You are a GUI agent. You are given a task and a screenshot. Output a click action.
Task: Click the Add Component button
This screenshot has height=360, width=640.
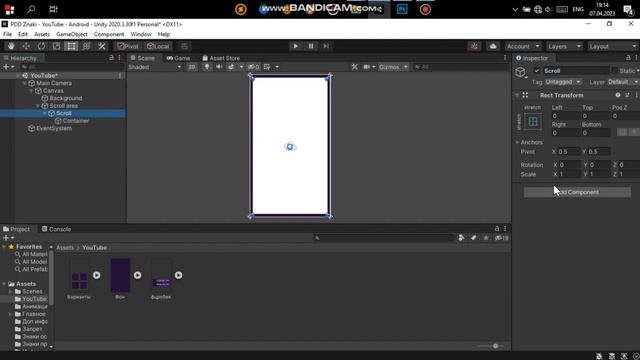[x=577, y=192]
